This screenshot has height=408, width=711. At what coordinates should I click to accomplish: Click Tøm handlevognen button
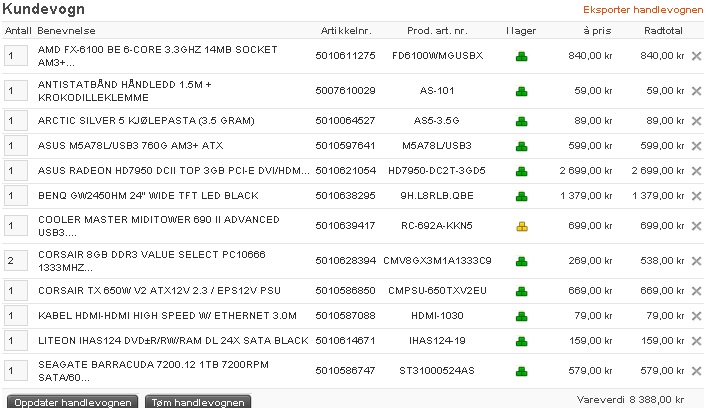198,402
